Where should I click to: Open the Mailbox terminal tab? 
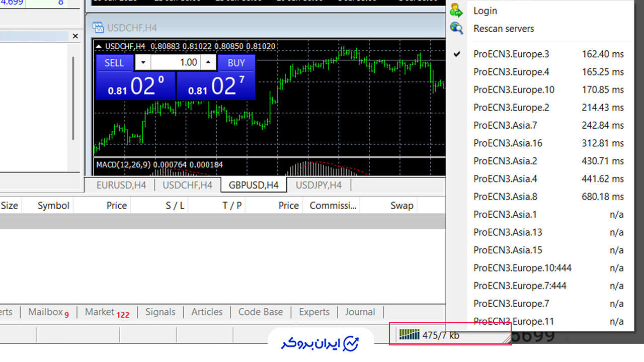(x=48, y=312)
